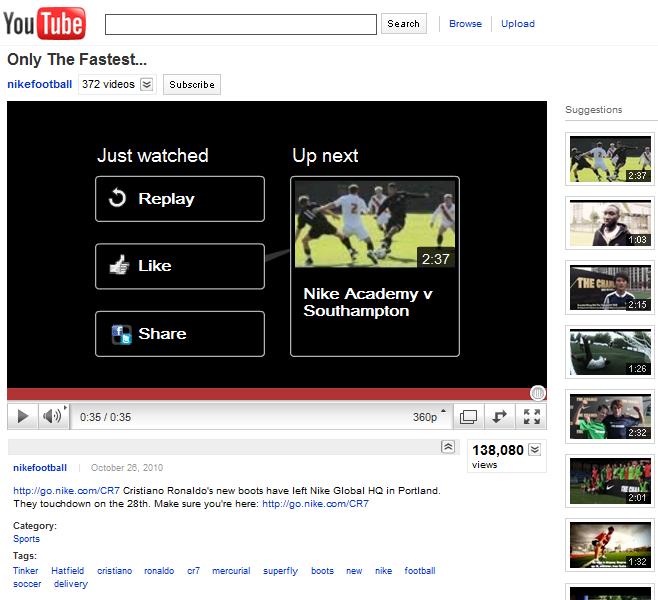Click the Share button with Facebook and Twitter icon
658x600 pixels.
[x=180, y=334]
